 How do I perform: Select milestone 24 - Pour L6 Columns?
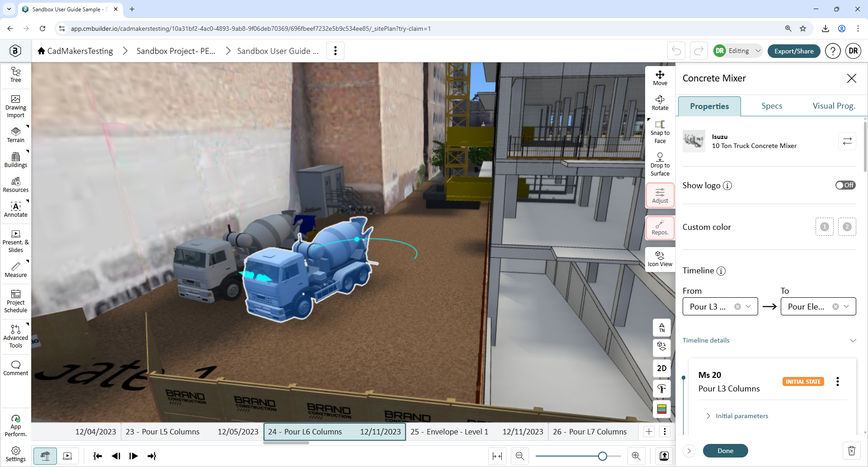tap(335, 432)
